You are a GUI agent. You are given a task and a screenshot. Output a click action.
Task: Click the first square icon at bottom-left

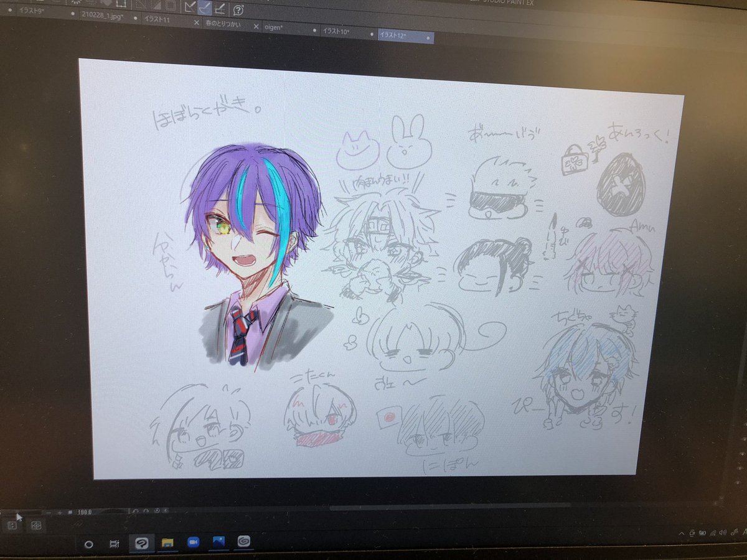[x=12, y=525]
